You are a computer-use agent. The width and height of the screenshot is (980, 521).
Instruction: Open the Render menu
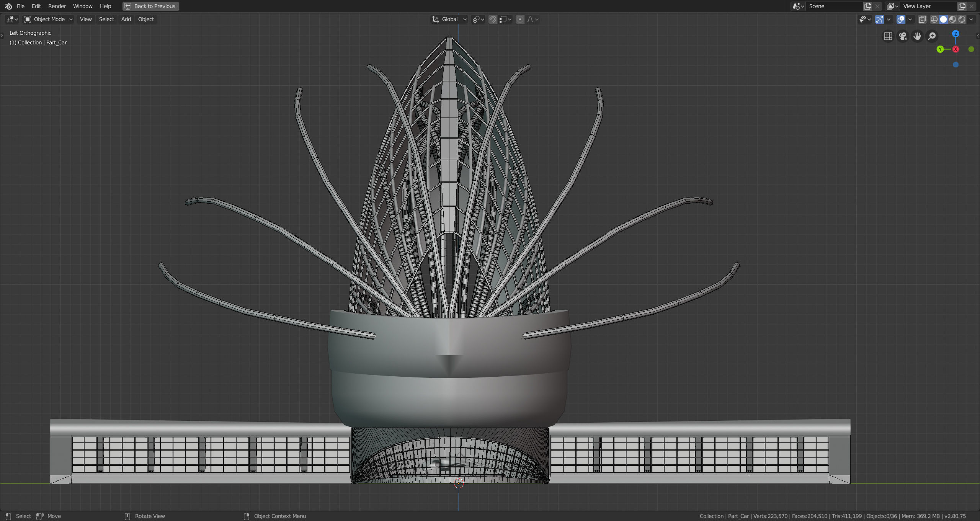click(x=57, y=6)
